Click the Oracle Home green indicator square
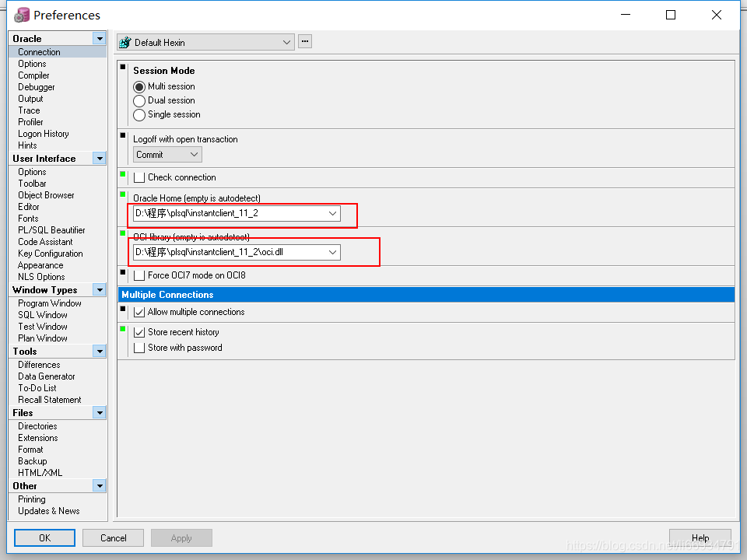 [x=123, y=194]
